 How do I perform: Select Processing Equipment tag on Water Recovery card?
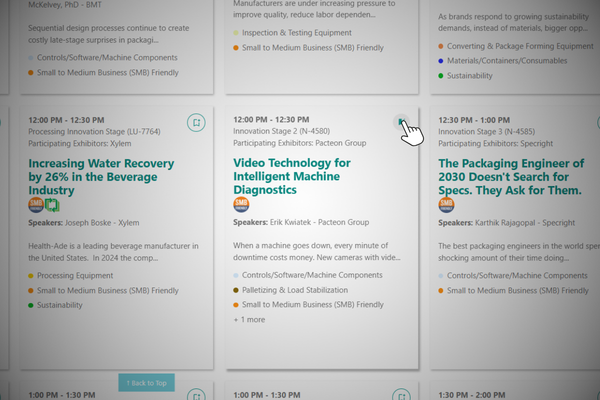[71, 276]
